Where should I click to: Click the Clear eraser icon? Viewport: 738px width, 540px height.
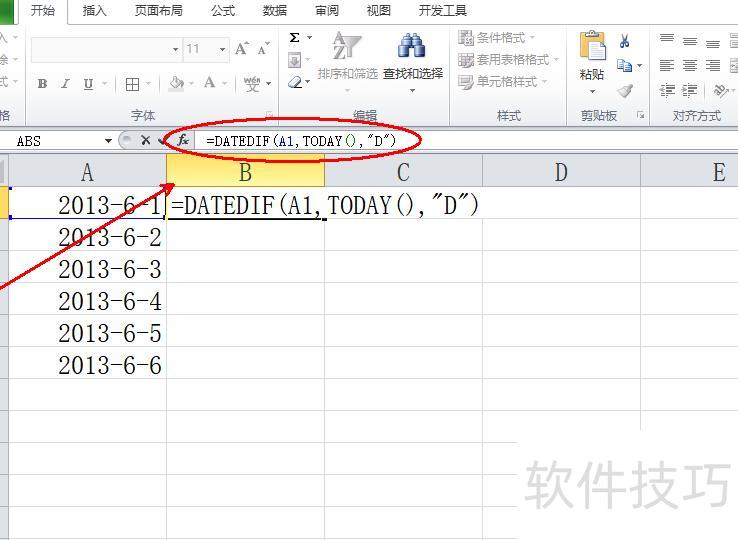point(295,82)
